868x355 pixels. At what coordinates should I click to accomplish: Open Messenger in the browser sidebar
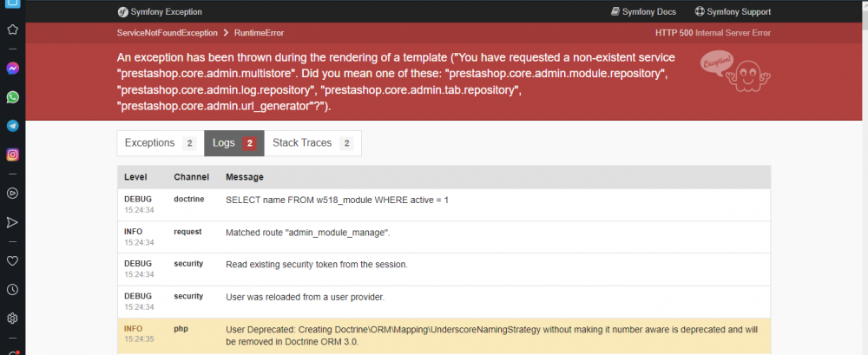pos(12,69)
